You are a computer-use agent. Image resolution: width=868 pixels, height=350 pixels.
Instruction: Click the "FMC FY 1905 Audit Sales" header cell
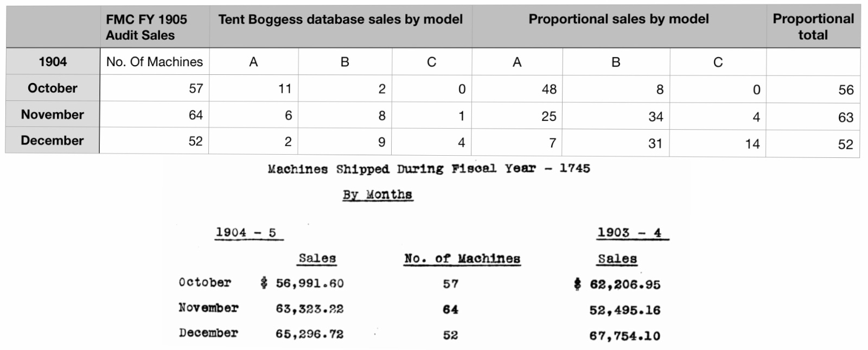pos(154,27)
